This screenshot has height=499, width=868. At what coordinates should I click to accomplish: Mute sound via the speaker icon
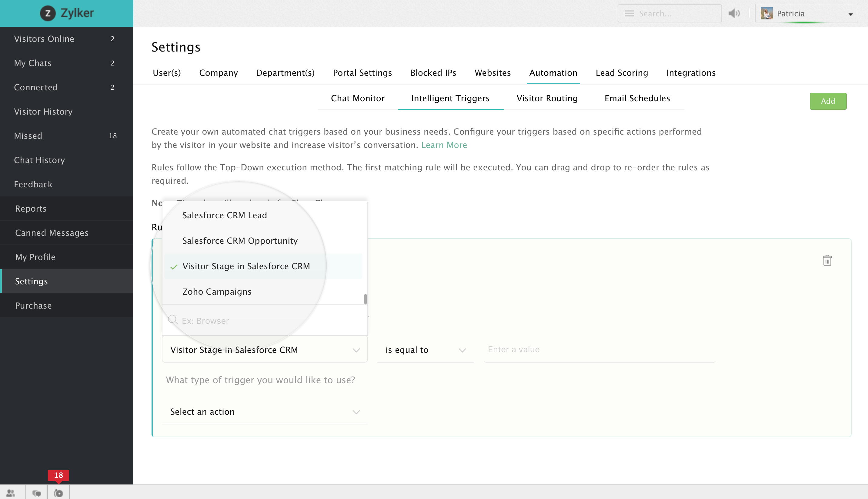pos(734,13)
